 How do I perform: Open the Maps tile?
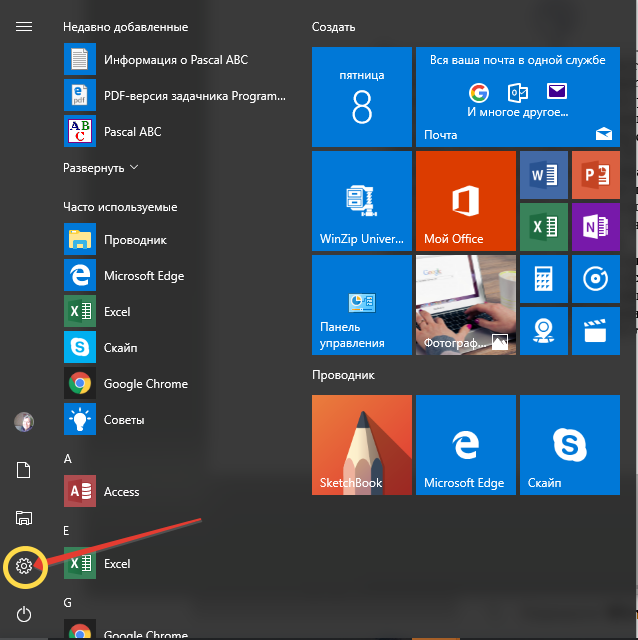[x=544, y=331]
